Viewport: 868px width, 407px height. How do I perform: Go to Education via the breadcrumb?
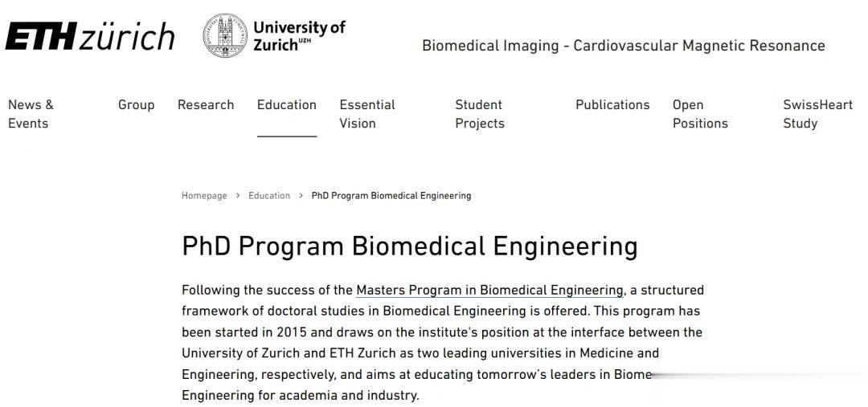click(x=269, y=196)
